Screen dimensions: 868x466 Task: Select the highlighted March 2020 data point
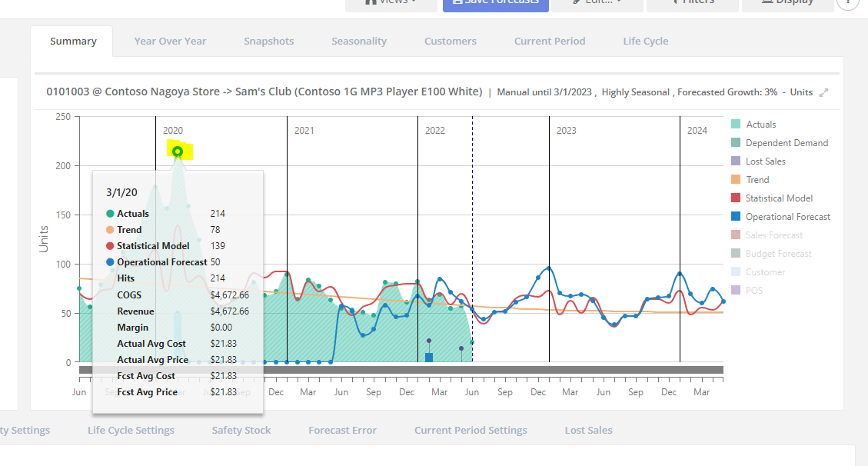click(x=178, y=149)
